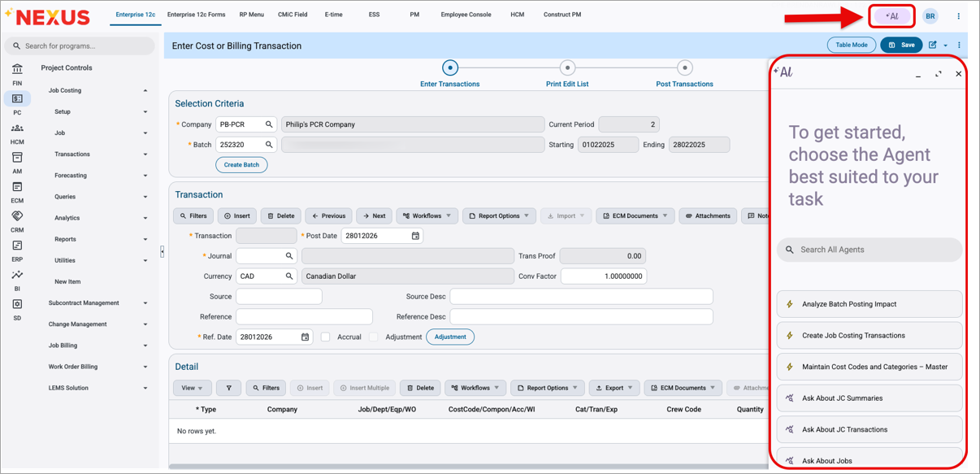Viewport: 980px width, 474px height.
Task: Click the Company field lookup magnifier
Action: tap(269, 124)
